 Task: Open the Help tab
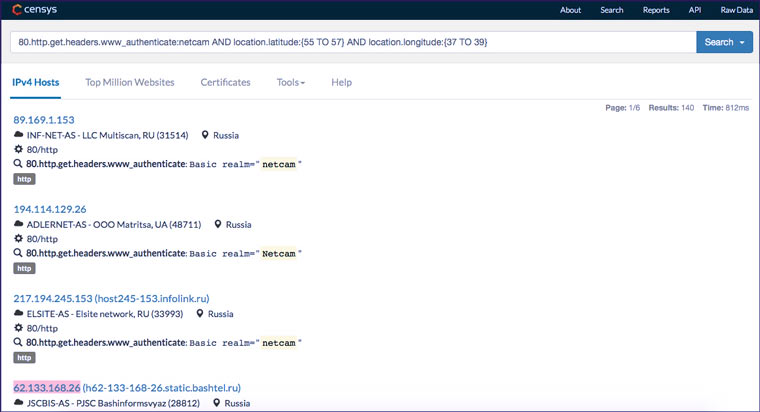342,82
